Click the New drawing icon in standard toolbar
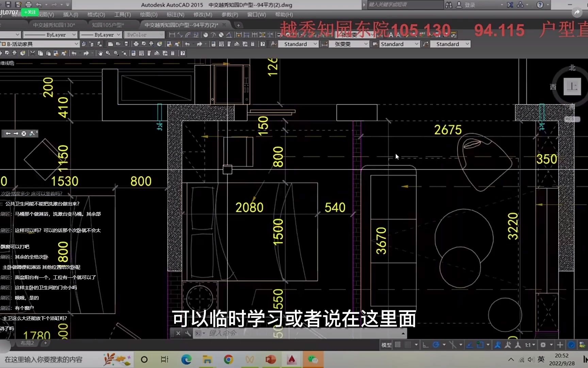588x368 pixels. click(110, 44)
